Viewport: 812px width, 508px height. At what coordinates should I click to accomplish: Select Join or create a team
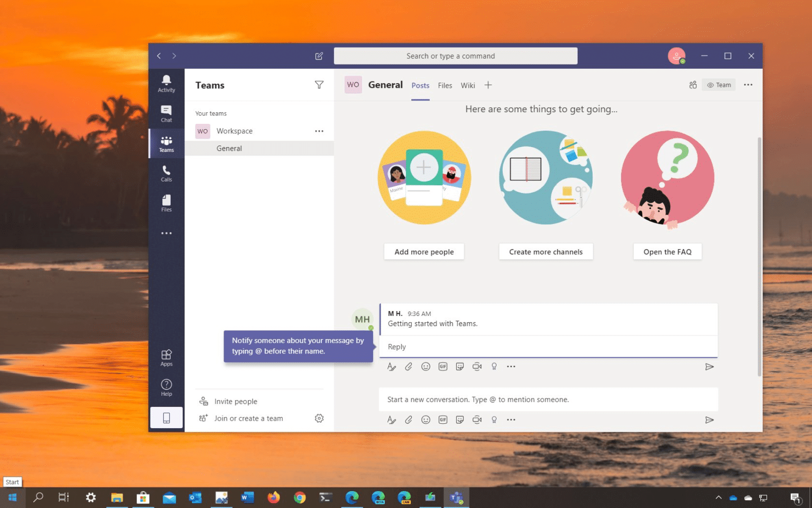(x=248, y=418)
